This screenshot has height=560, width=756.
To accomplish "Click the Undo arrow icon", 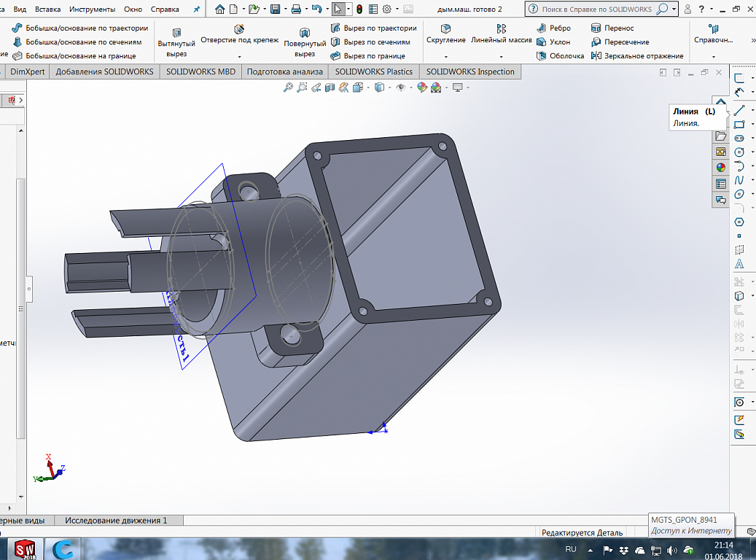I will (x=316, y=9).
